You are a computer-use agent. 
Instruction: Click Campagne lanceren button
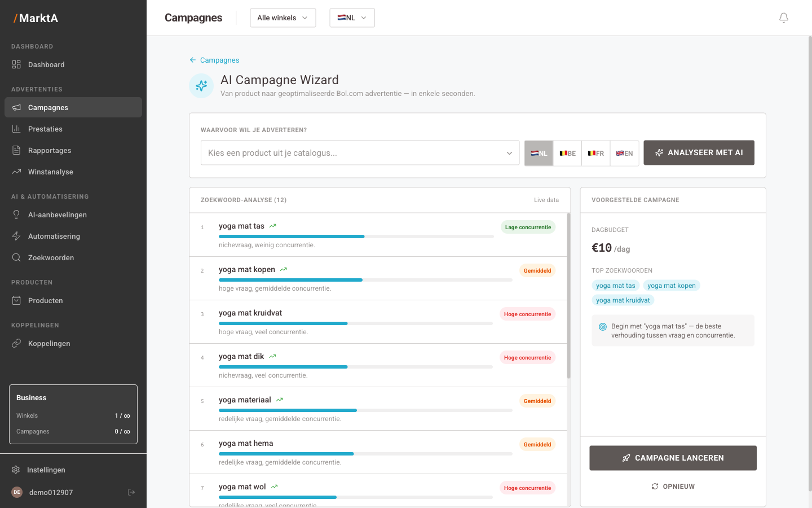tap(673, 458)
